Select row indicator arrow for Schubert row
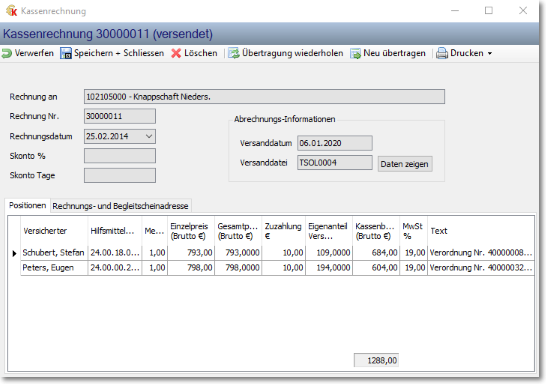 pyautogui.click(x=14, y=253)
